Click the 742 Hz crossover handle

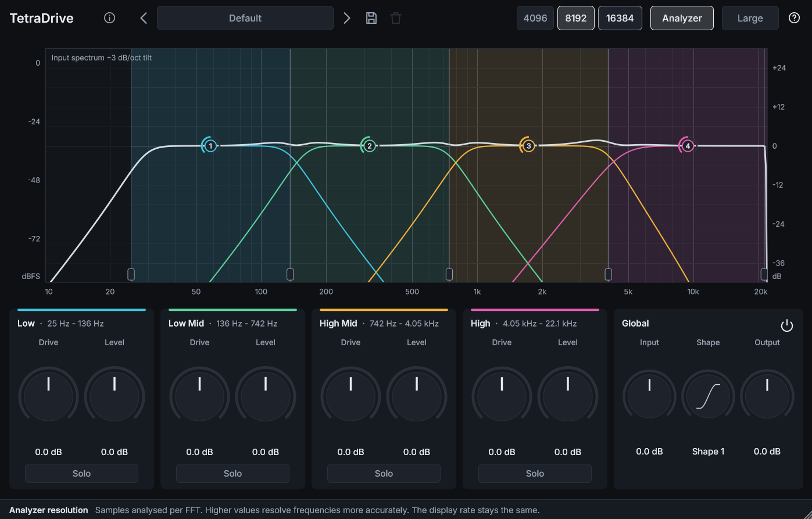[449, 274]
